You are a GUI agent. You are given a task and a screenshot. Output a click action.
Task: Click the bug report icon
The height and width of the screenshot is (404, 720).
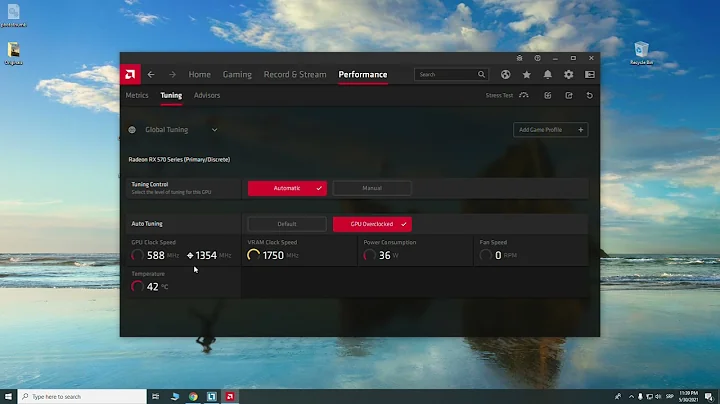[x=519, y=58]
